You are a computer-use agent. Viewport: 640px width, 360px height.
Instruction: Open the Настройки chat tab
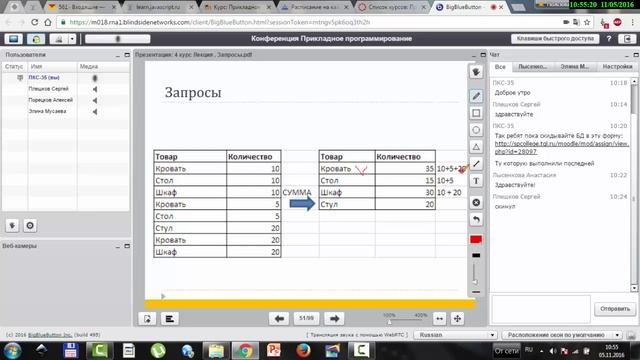click(617, 67)
